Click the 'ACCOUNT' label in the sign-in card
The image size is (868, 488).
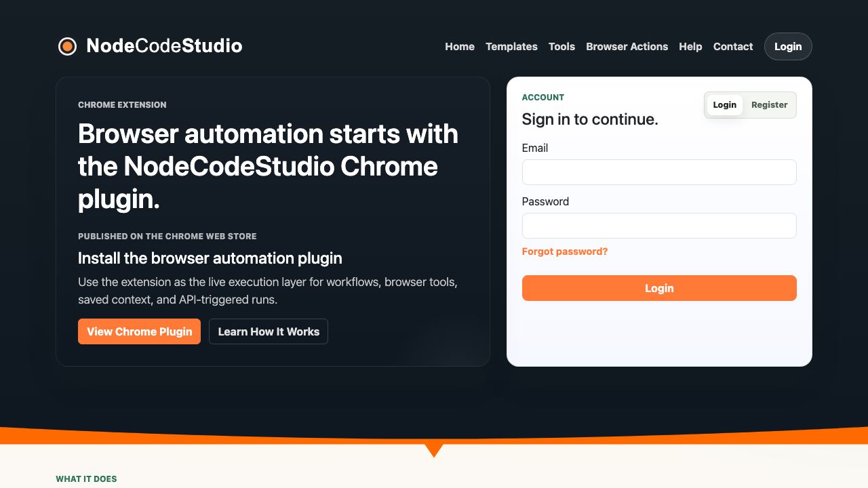[x=543, y=98]
